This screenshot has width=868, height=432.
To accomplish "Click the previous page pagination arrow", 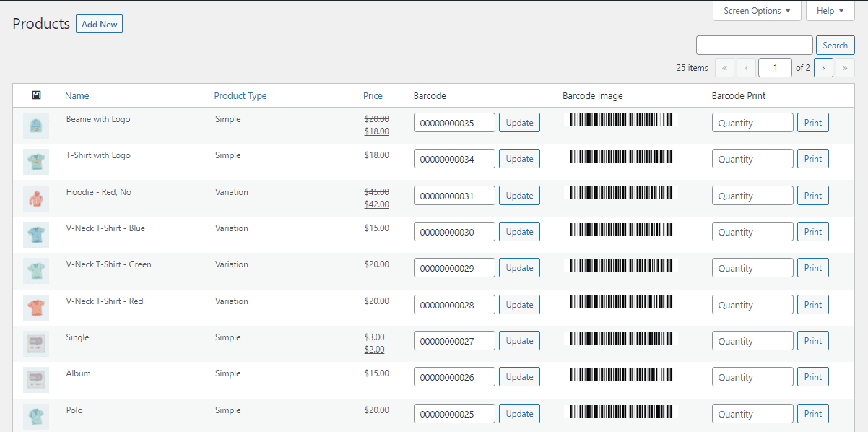I will click(x=746, y=67).
